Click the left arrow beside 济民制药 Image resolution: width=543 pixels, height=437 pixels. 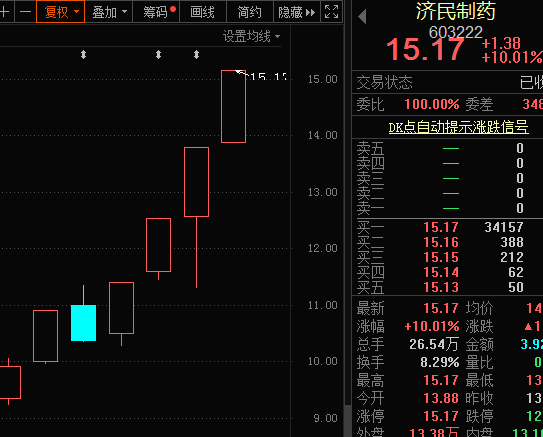(x=362, y=16)
